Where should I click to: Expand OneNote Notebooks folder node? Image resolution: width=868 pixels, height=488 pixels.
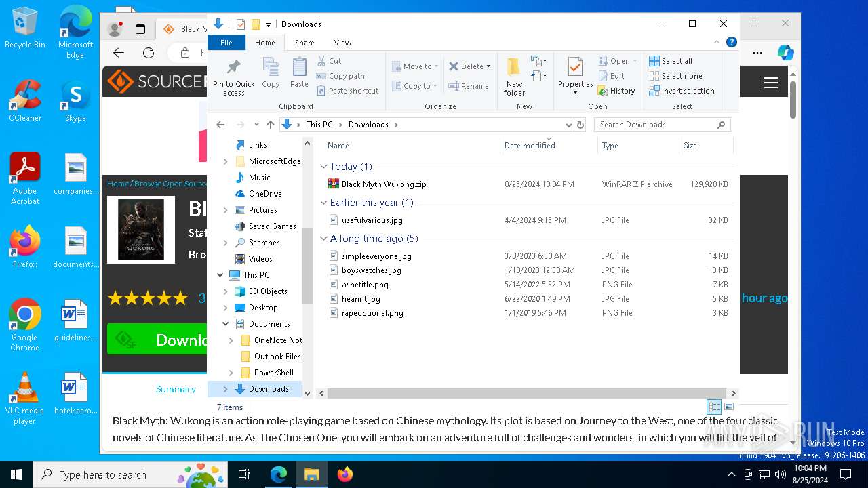coord(231,340)
